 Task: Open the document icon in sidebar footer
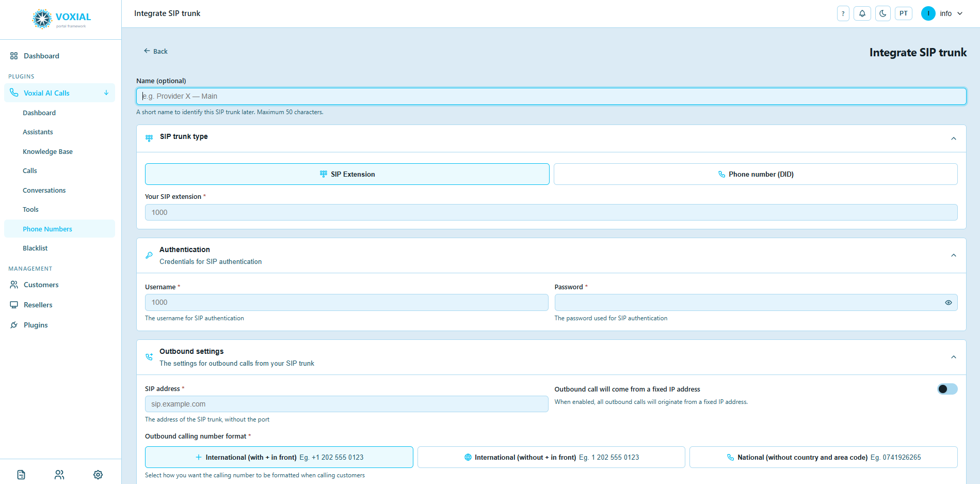pos(21,475)
